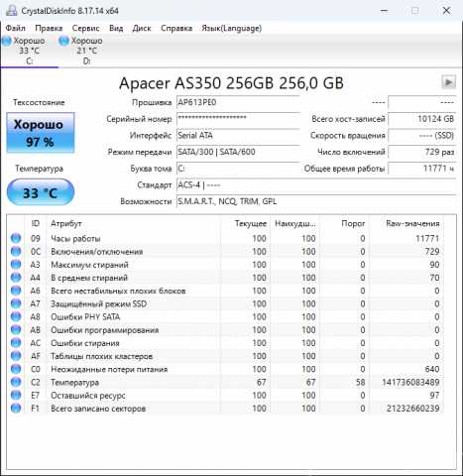Click raw value 21232660239

coord(412,409)
